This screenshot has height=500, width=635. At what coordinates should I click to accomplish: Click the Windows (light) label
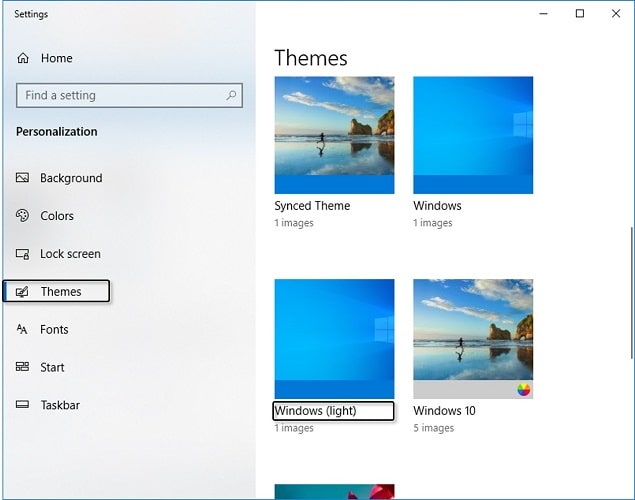coord(315,411)
